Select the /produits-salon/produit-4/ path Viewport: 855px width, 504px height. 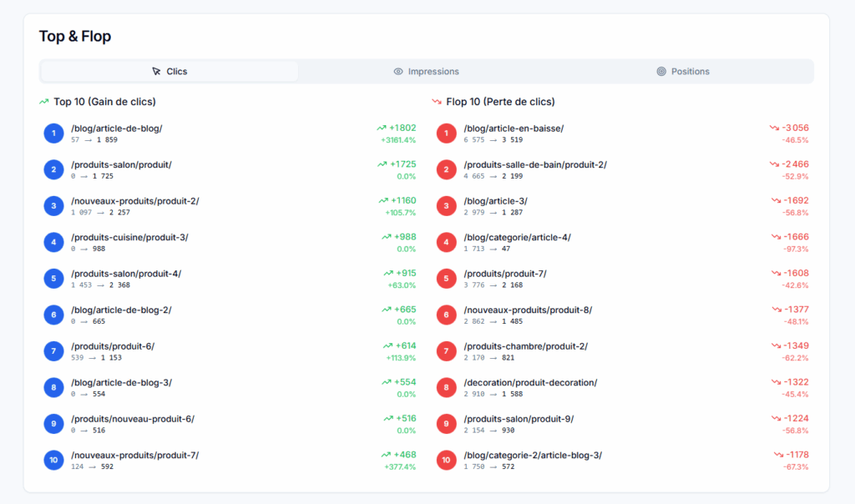126,274
